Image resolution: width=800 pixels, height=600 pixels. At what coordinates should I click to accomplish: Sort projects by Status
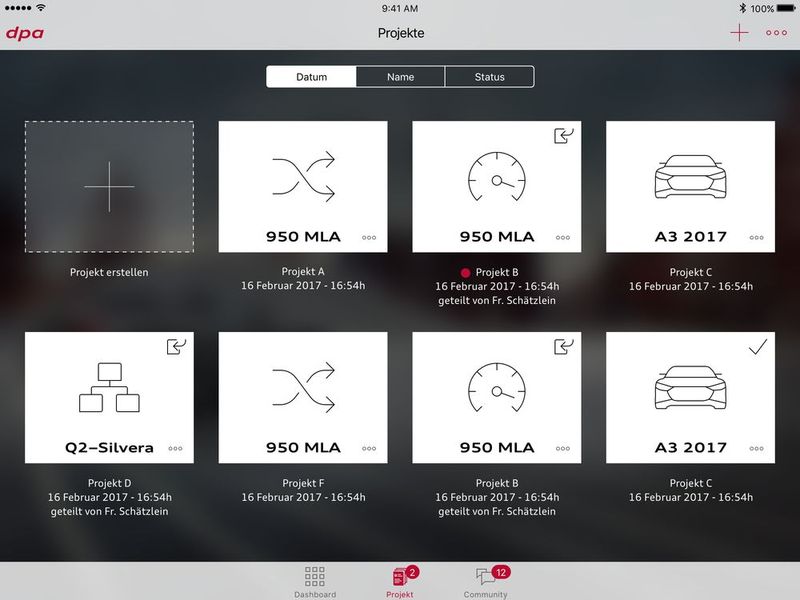(489, 77)
